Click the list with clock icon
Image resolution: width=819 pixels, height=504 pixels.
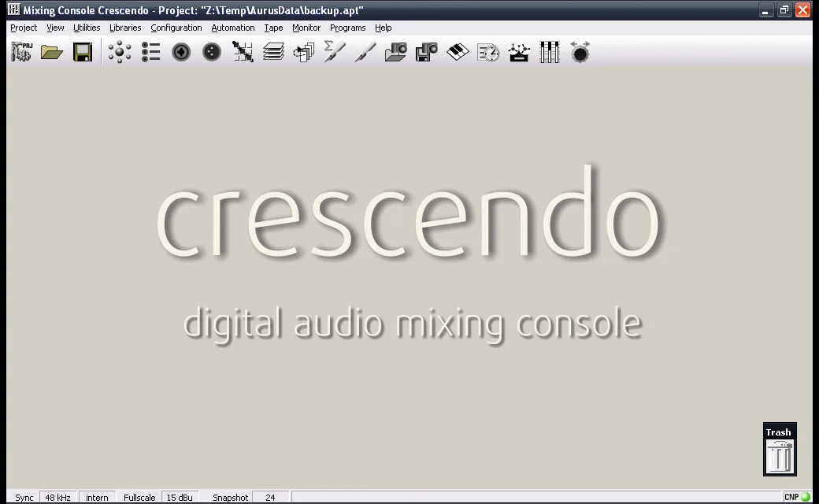(488, 52)
